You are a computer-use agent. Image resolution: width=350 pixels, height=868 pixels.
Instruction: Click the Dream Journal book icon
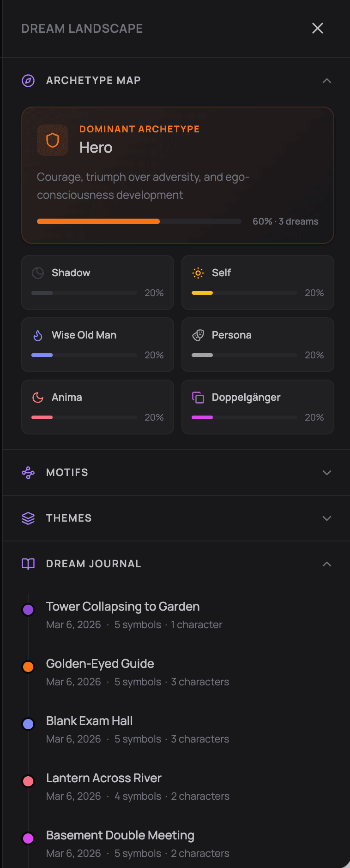[28, 564]
